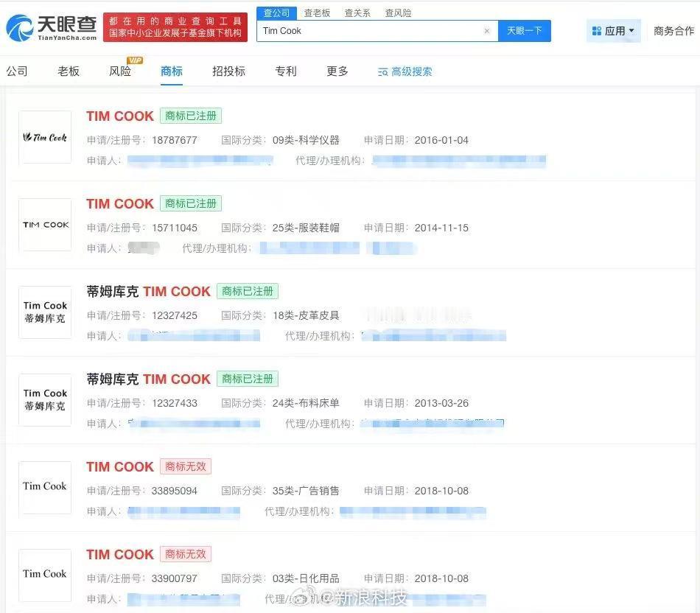This screenshot has width=700, height=613.
Task: Select the 查关系 search tab
Action: [357, 13]
